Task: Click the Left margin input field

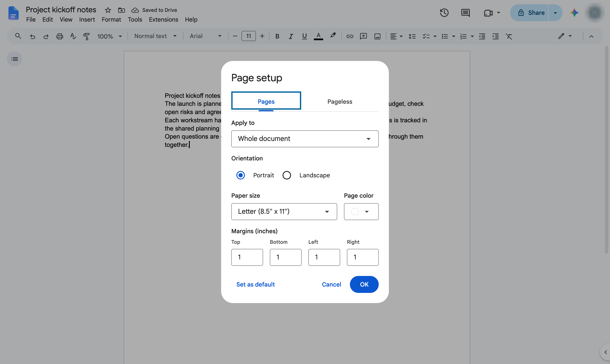Action: pos(324,257)
